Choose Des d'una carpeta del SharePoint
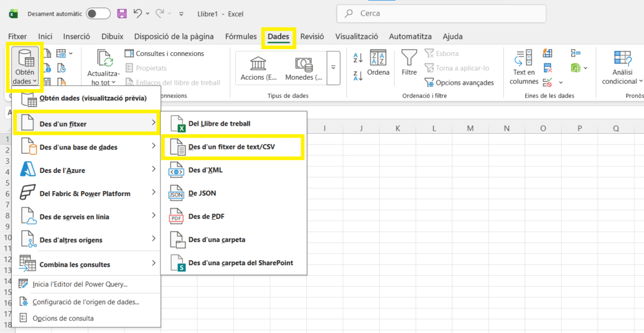Screen dimensions: 644x333 (233, 263)
